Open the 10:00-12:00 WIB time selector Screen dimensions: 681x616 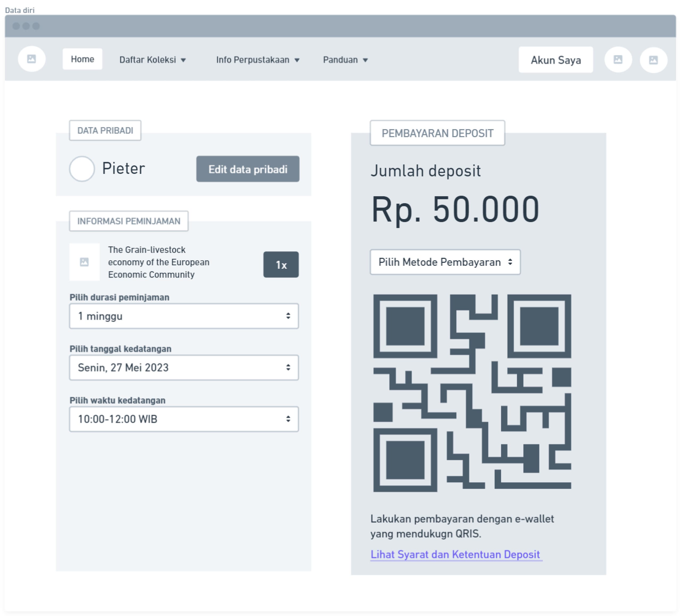(184, 419)
